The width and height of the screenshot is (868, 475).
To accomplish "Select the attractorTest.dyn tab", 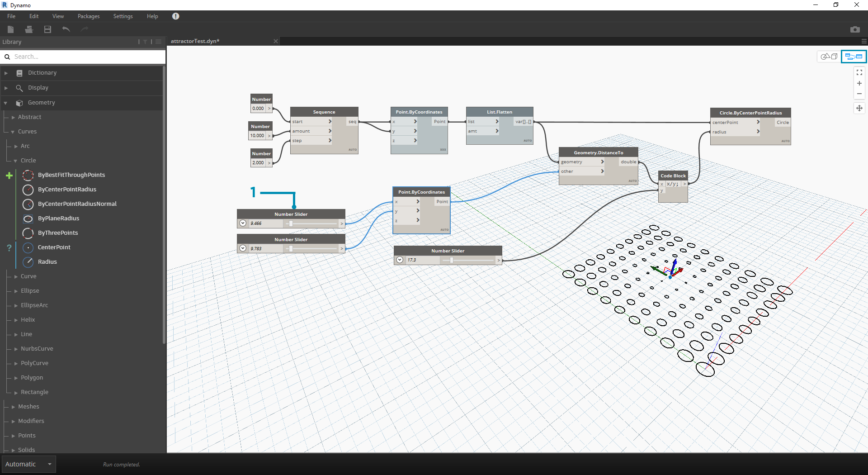I will coord(195,41).
